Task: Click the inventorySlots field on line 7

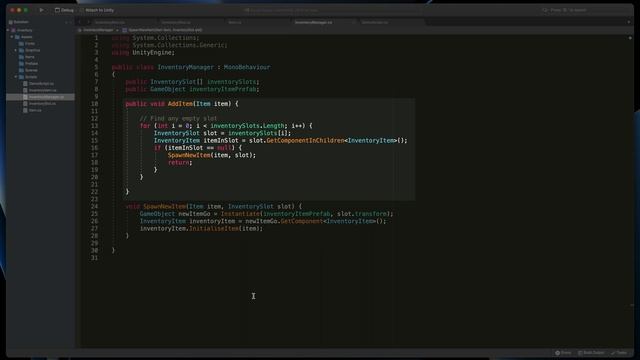Action: [231, 82]
